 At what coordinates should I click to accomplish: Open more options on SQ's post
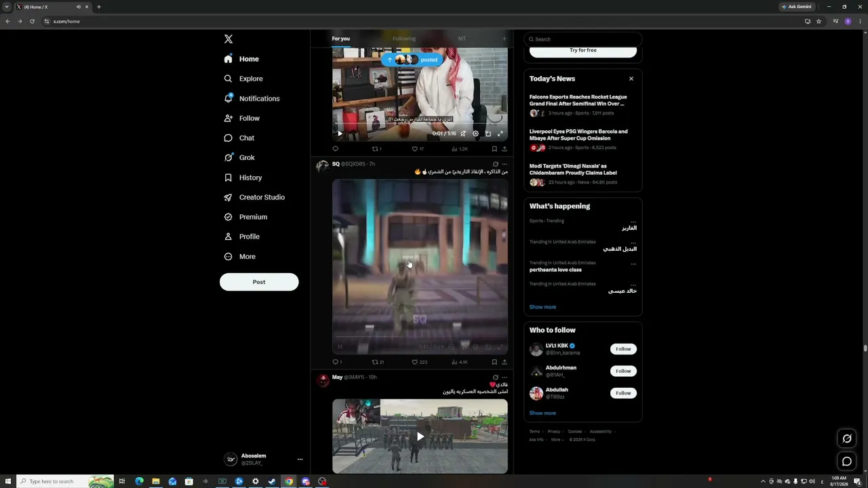point(505,164)
